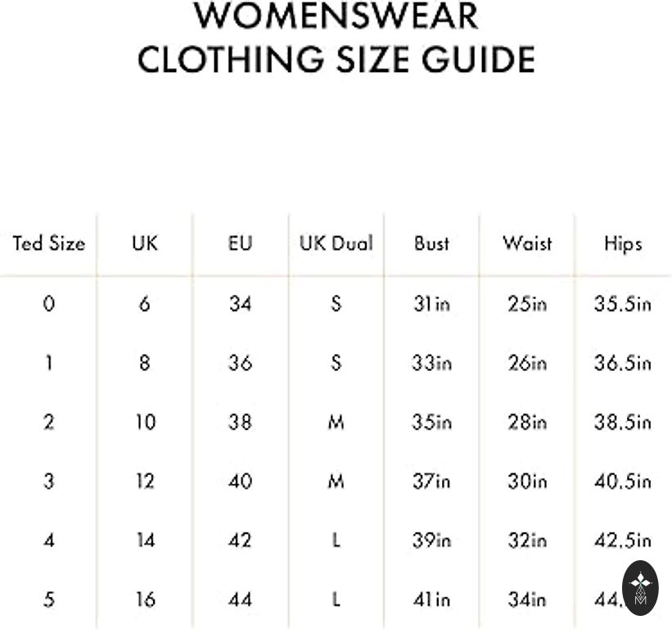
Task: Click the floating badge icon at bottom right
Action: 640,587
